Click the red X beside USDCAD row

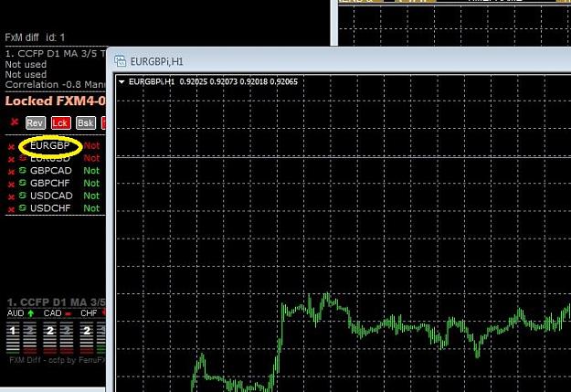pyautogui.click(x=11, y=197)
